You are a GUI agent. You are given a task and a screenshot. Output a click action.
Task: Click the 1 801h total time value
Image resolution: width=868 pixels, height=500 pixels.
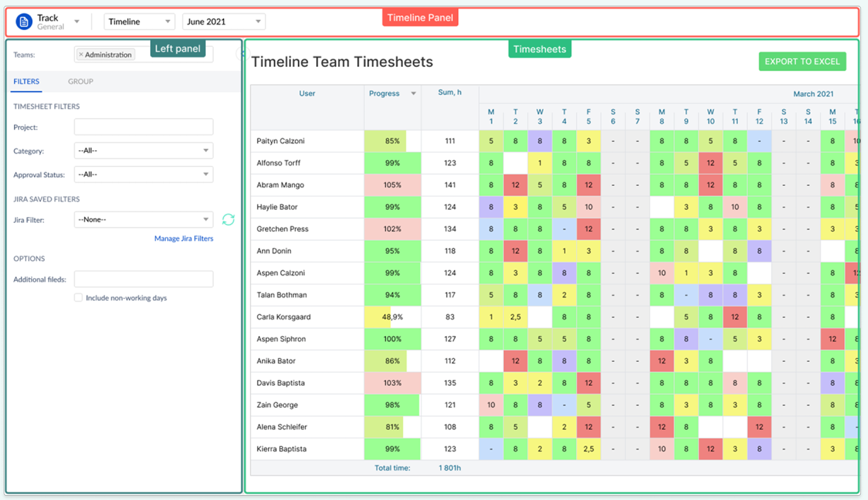450,468
